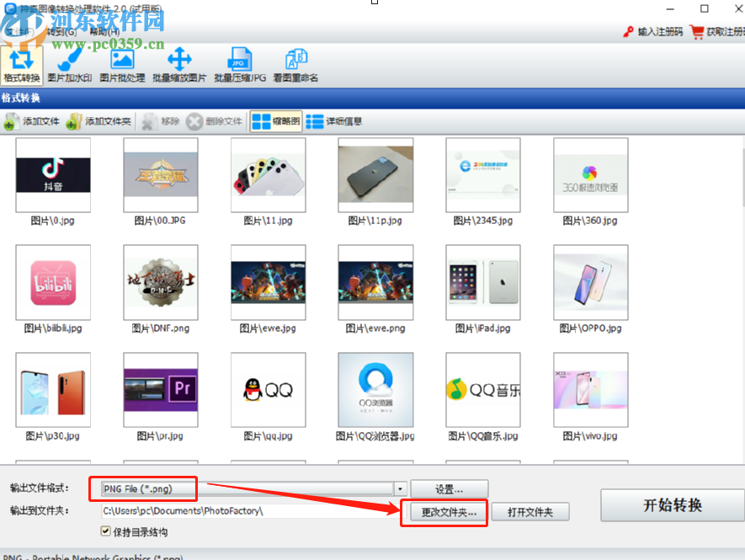The height and width of the screenshot is (560, 745).
Task: Select the 图片\0.jpg Douyin thumbnail
Action: pos(53,175)
